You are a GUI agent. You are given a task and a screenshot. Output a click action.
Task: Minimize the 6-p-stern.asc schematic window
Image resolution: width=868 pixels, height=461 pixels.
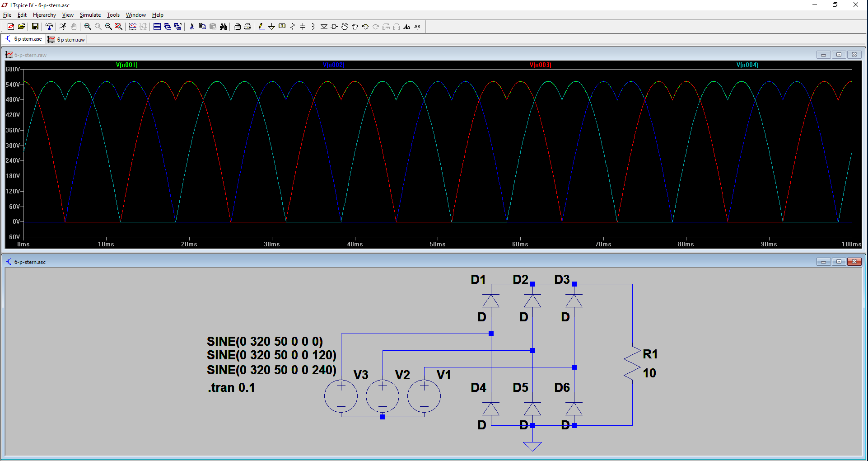[823, 262]
